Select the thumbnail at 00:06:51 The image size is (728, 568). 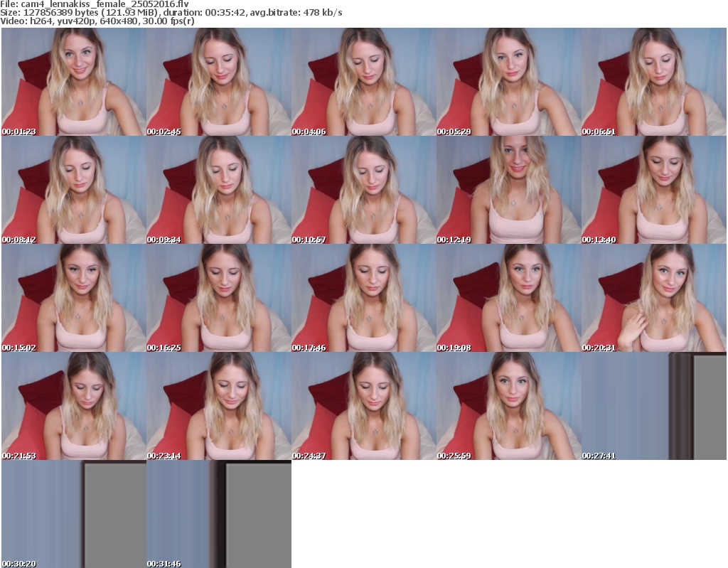pyautogui.click(x=654, y=82)
